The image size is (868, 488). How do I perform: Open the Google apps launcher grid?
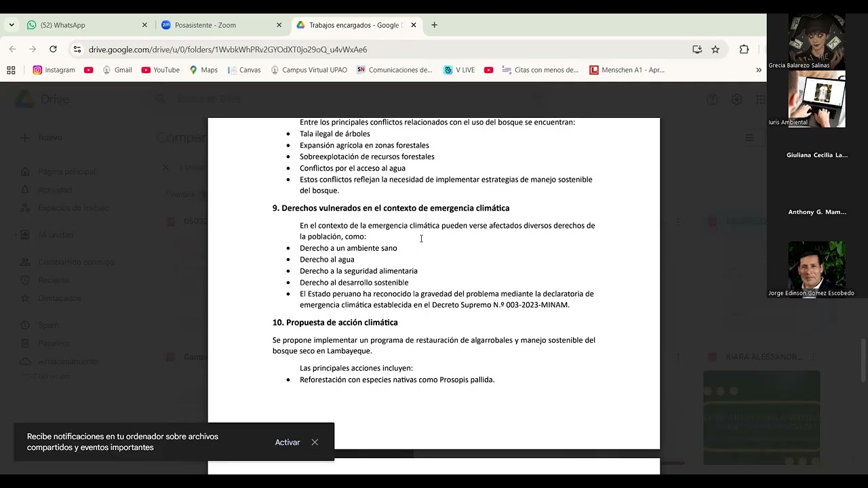click(x=761, y=100)
